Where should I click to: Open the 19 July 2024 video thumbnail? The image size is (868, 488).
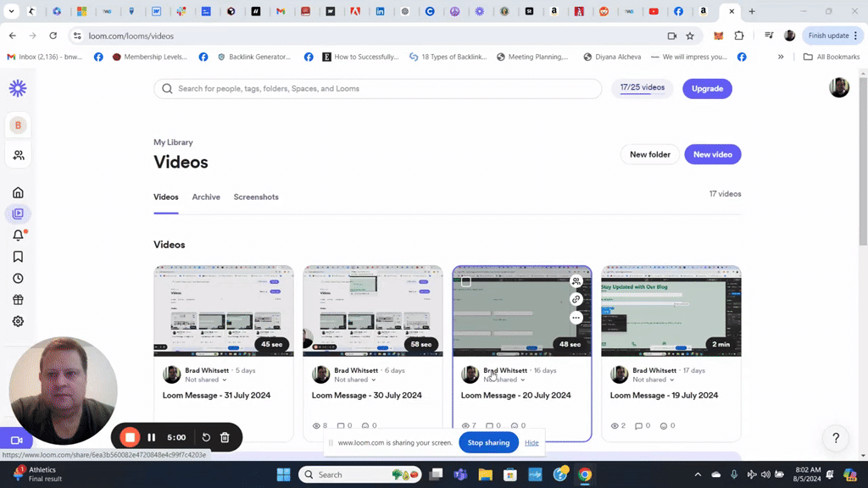point(671,311)
